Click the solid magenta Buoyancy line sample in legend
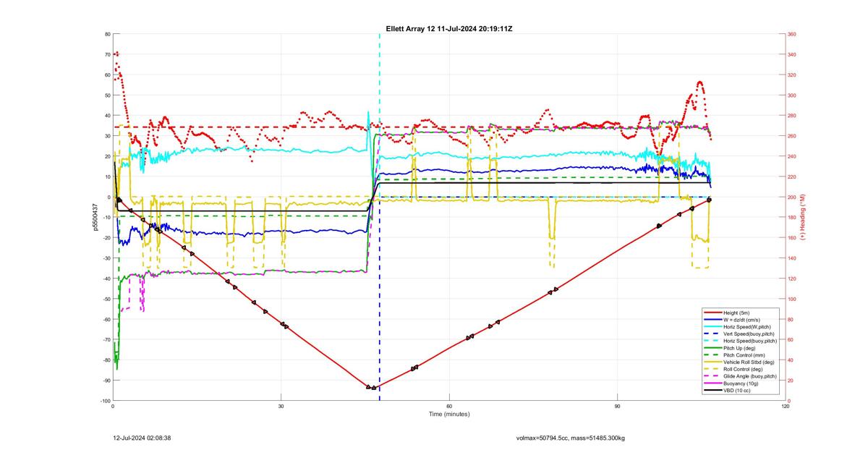The width and height of the screenshot is (868, 450). click(x=712, y=383)
